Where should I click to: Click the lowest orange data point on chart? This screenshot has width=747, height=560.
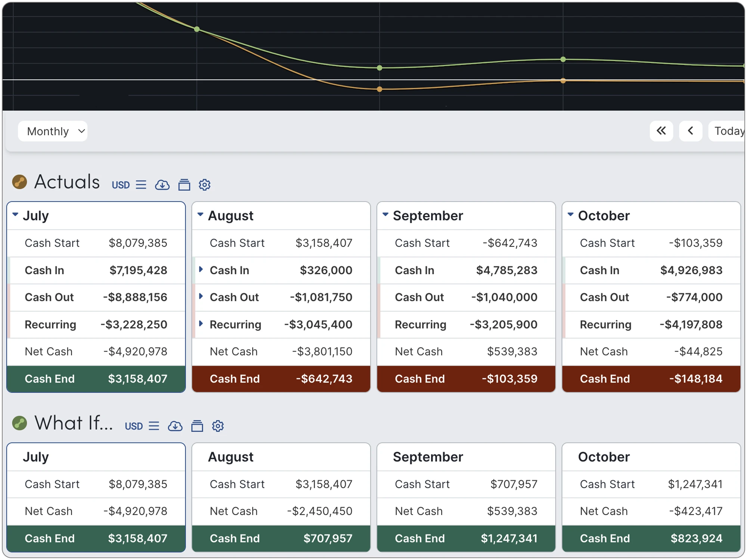(x=379, y=89)
